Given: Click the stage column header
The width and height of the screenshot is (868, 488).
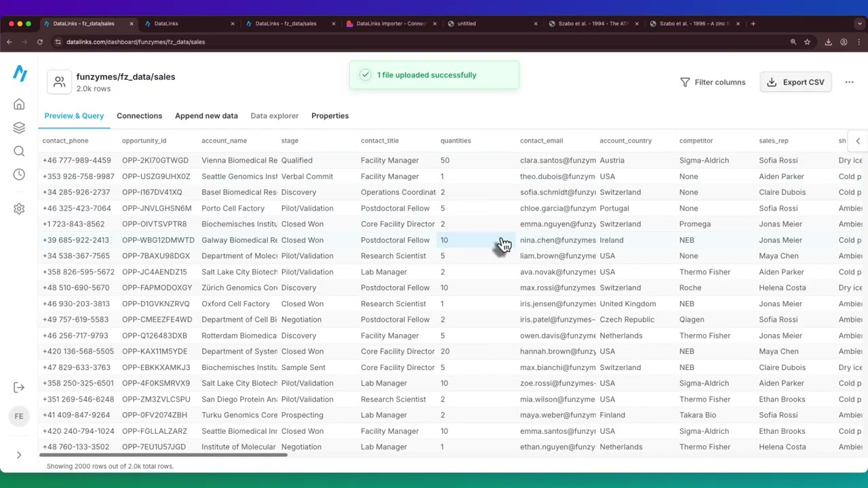Looking at the screenshot, I should (x=290, y=141).
